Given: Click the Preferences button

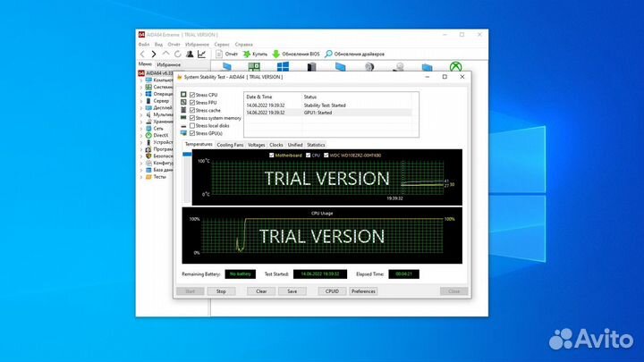Looking at the screenshot, I should pyautogui.click(x=363, y=291).
